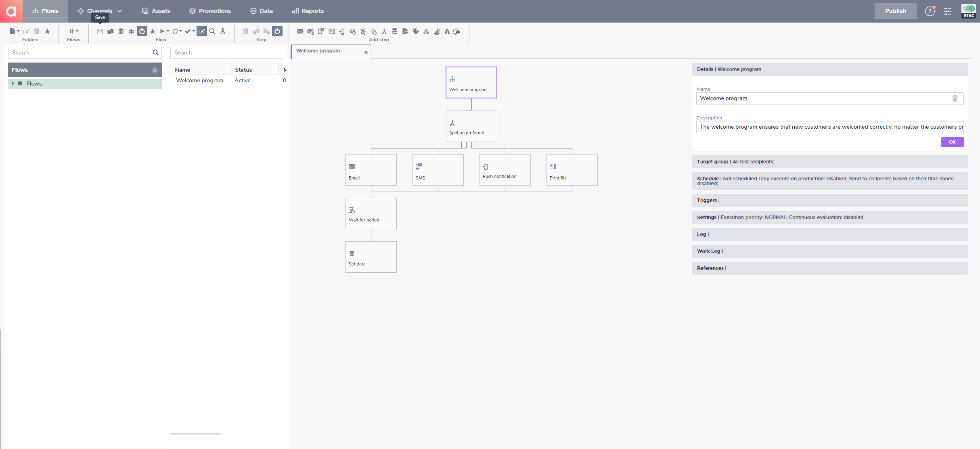Click the flask test icon
This screenshot has height=449, width=980.
point(223,31)
